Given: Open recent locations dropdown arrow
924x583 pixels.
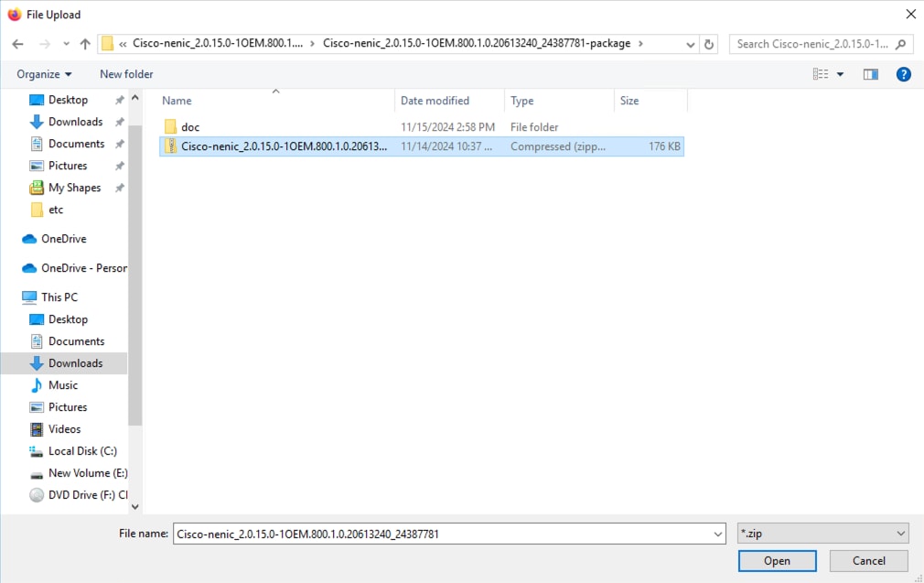Looking at the screenshot, I should click(66, 44).
